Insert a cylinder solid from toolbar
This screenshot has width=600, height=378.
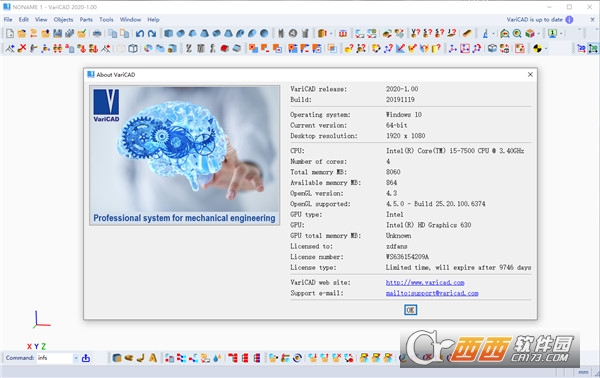(181, 34)
